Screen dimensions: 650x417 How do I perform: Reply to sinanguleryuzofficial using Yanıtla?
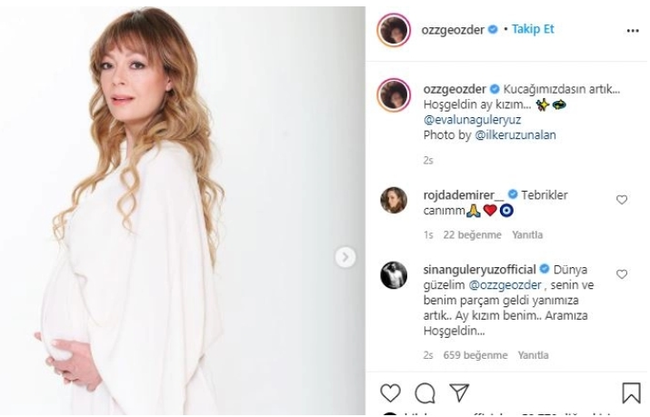(x=533, y=355)
